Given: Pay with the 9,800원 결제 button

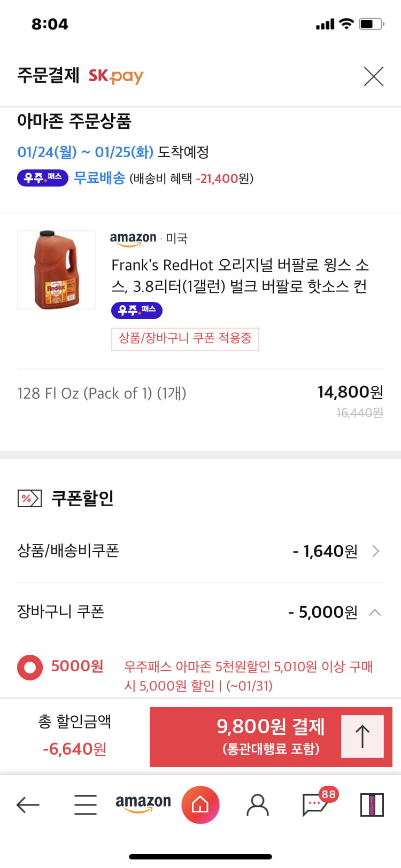Looking at the screenshot, I should tap(271, 737).
